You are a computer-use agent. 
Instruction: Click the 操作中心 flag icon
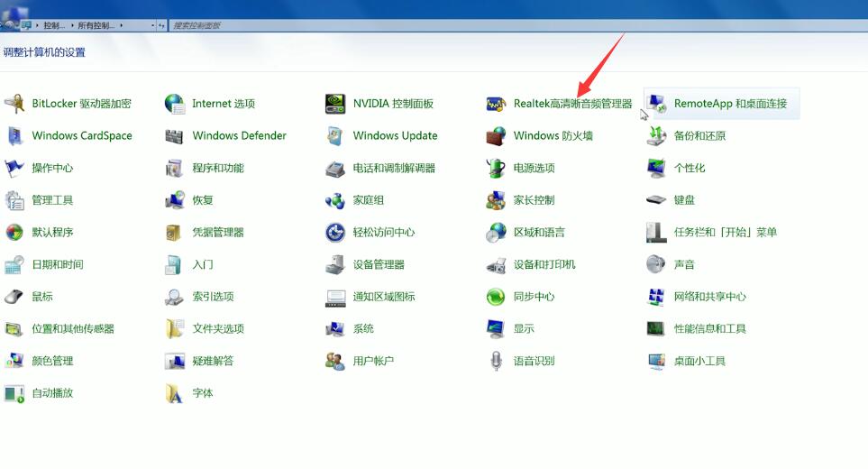pyautogui.click(x=14, y=168)
